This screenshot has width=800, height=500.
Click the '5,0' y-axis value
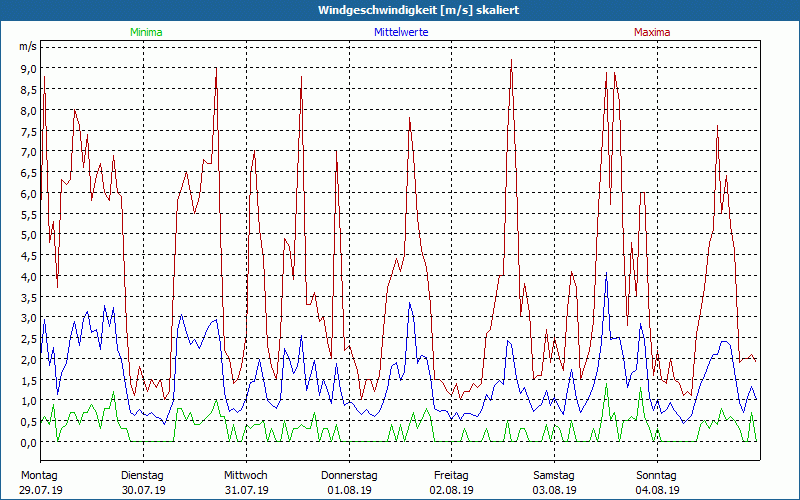pyautogui.click(x=29, y=235)
